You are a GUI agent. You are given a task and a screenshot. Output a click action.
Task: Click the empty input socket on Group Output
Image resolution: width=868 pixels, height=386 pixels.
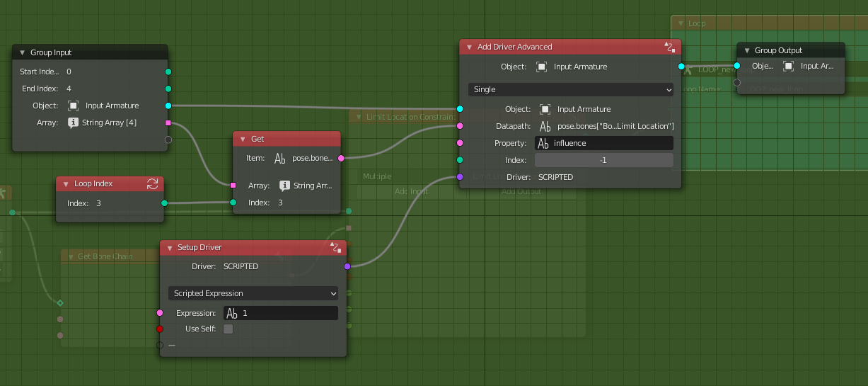click(737, 82)
